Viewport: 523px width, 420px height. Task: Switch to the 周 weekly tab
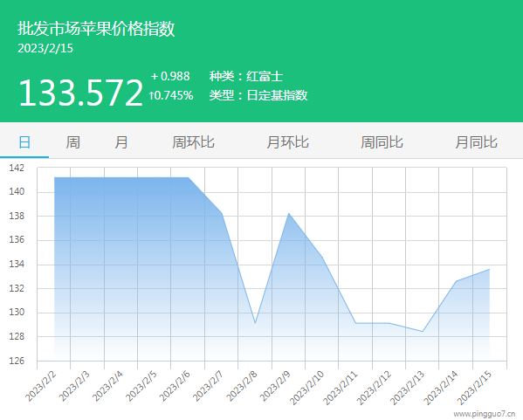[x=72, y=142]
